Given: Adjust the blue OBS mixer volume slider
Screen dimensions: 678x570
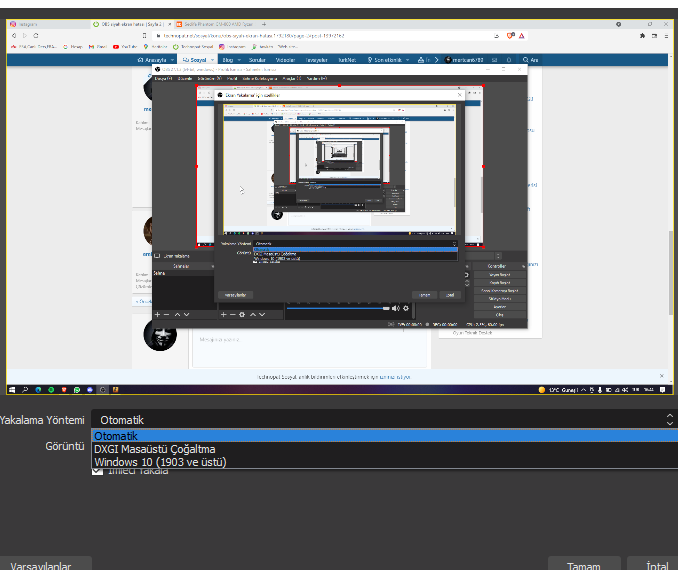Looking at the screenshot, I should pos(338,308).
